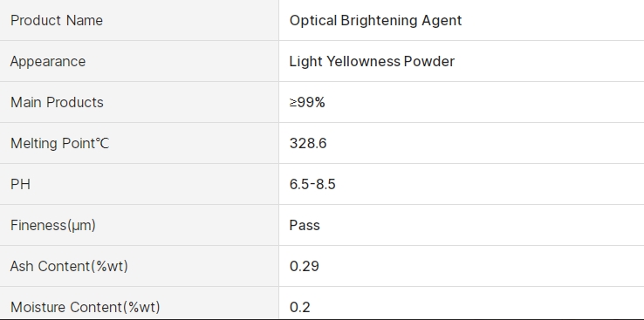Select the 0.2 moisture content value
The height and width of the screenshot is (320, 644).
tap(300, 307)
